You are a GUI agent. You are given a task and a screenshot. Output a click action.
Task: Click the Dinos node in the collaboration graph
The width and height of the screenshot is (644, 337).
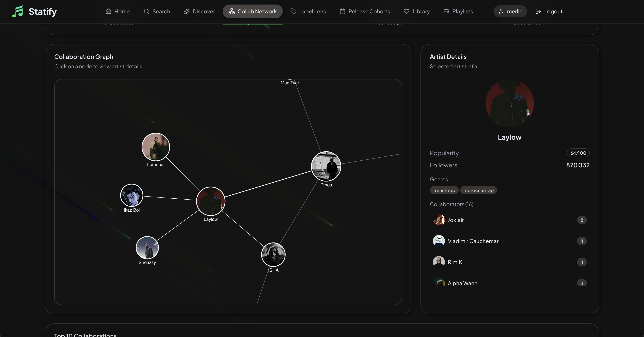tap(326, 166)
